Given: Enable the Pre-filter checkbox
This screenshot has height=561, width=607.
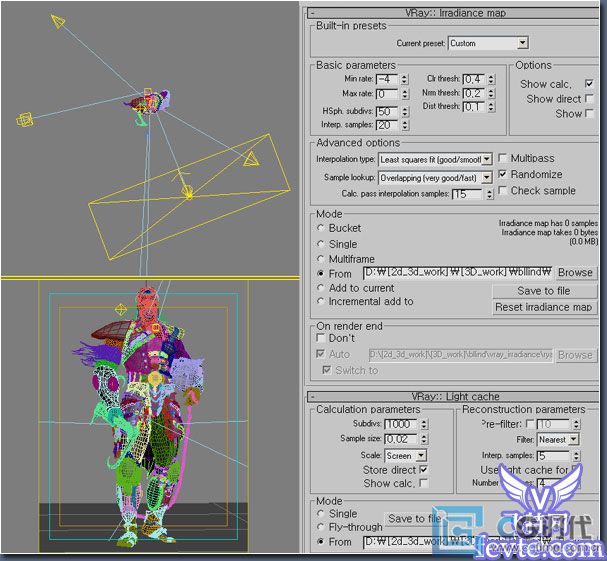Looking at the screenshot, I should point(530,424).
